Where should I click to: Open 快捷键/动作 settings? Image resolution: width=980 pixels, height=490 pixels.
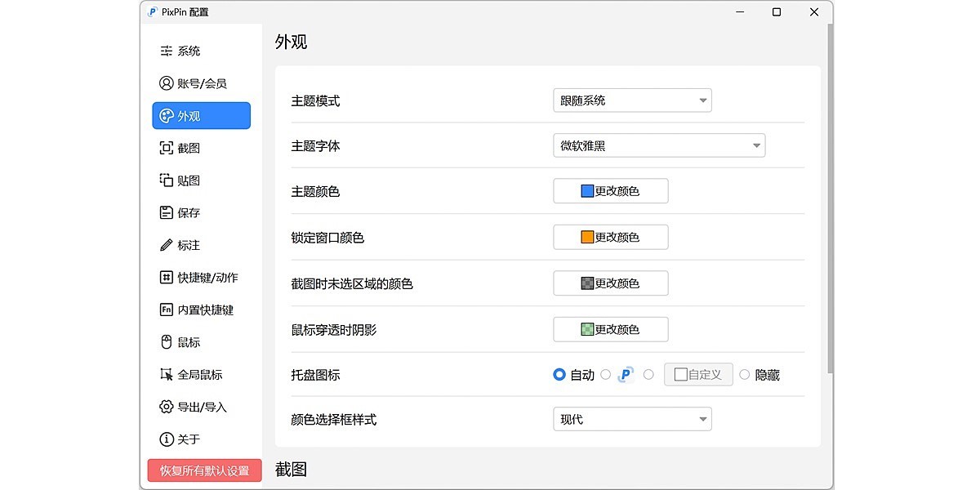[200, 277]
